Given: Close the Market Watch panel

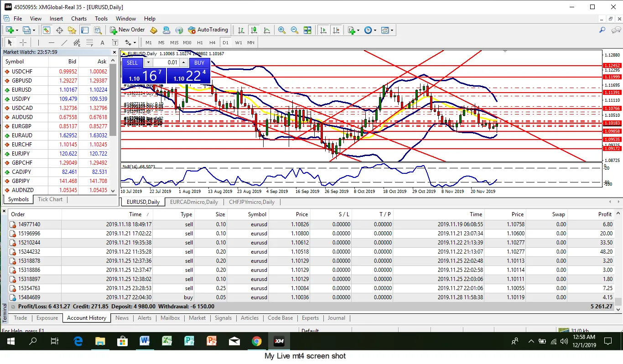Looking at the screenshot, I should pyautogui.click(x=114, y=52).
